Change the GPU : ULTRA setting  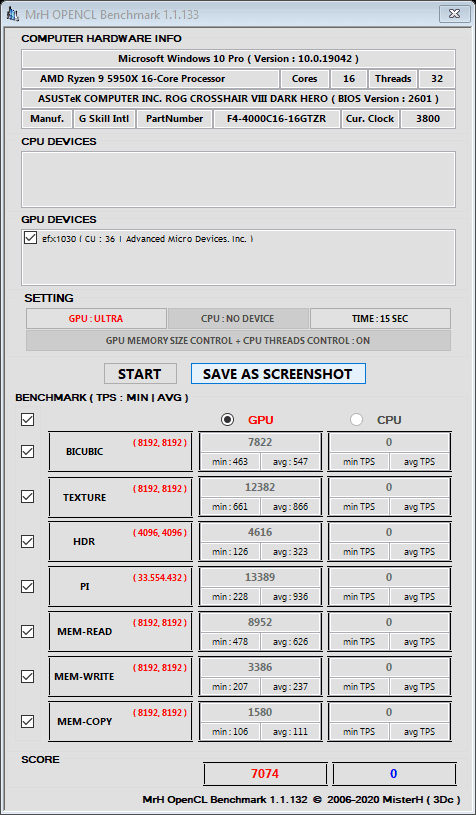pos(96,319)
